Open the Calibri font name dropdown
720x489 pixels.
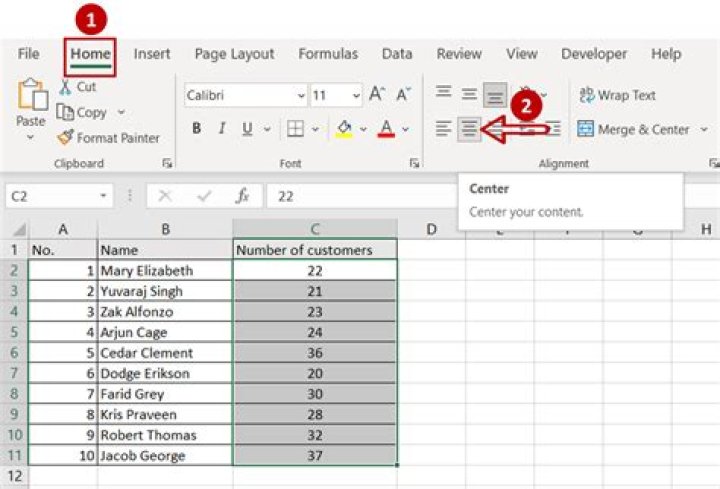pos(301,96)
